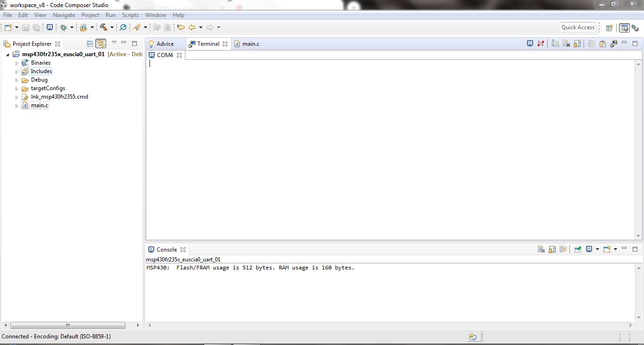Open the Project menu
Screen dimensions: 644x345
[90, 15]
